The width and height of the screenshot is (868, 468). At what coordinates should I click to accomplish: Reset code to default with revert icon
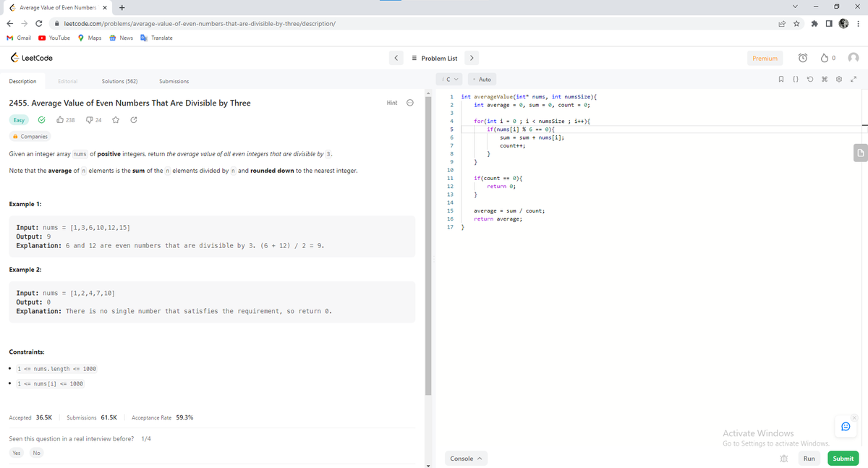click(x=811, y=79)
